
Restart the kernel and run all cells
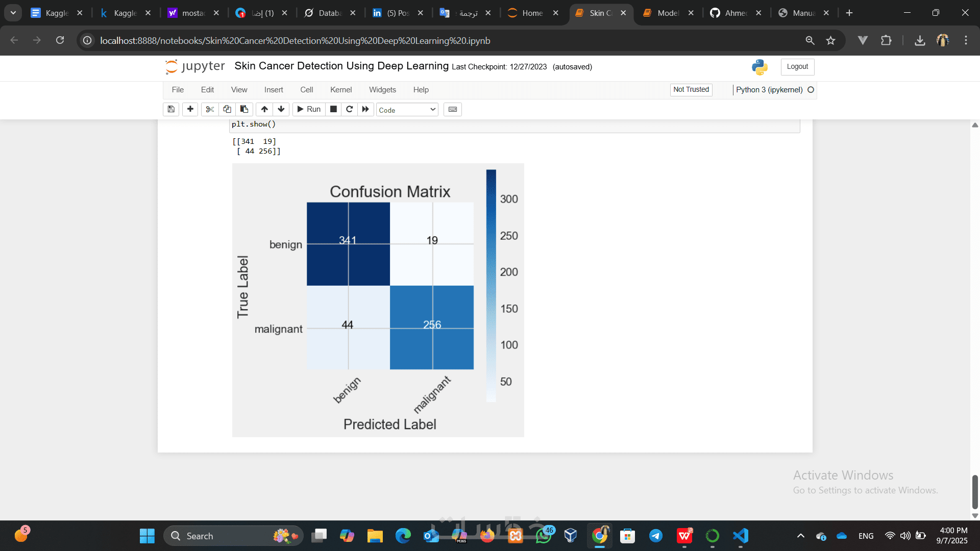(x=365, y=109)
